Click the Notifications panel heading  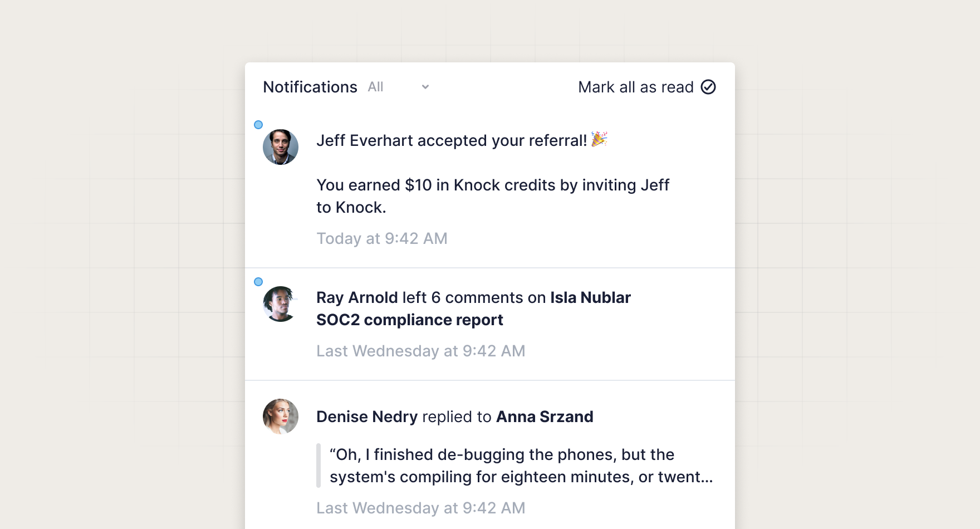[x=310, y=87]
